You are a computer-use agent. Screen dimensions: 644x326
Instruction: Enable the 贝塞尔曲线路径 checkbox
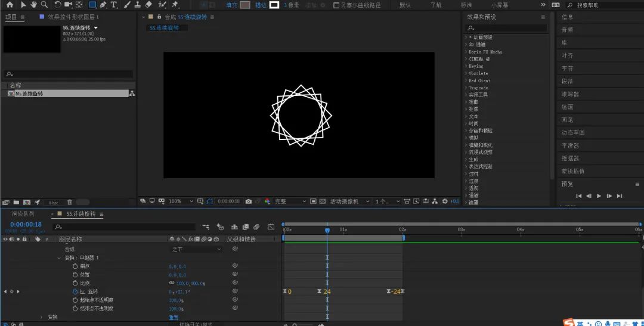336,5
